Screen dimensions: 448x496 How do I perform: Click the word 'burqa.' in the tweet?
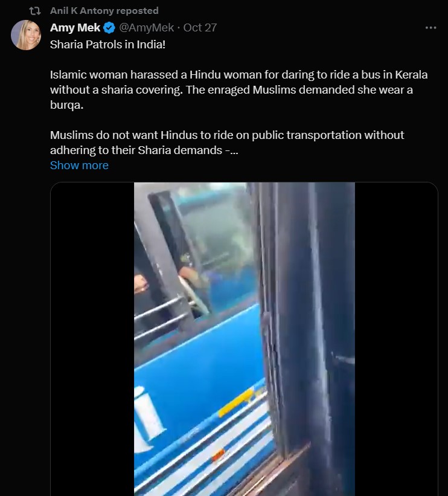click(66, 105)
